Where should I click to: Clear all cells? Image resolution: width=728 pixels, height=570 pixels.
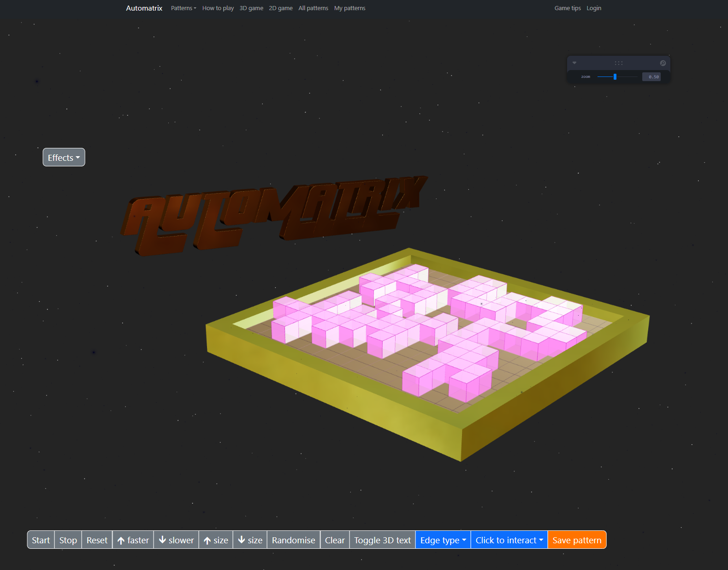point(335,540)
